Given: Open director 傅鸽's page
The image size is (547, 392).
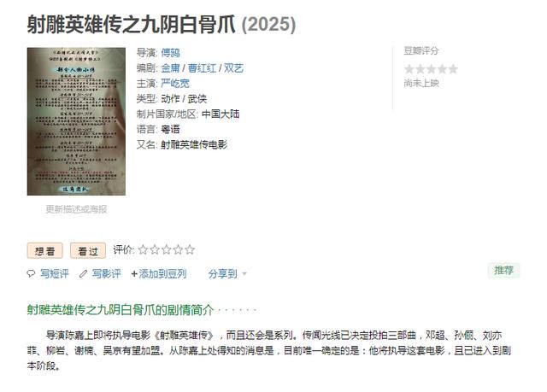Looking at the screenshot, I should tap(170, 53).
